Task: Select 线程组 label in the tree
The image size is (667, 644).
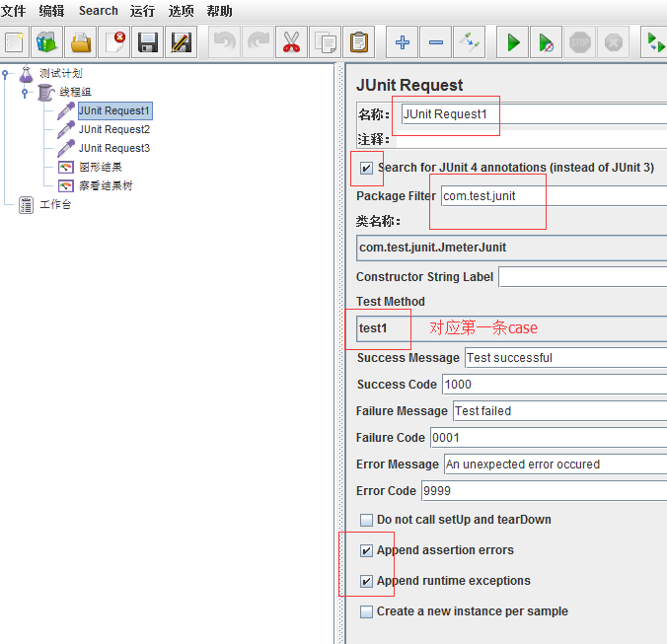Action: coord(75,92)
